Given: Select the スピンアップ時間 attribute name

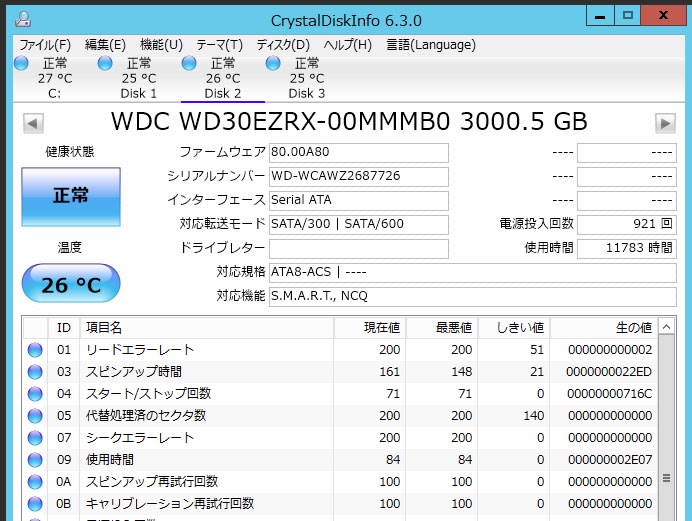Looking at the screenshot, I should (x=134, y=372).
